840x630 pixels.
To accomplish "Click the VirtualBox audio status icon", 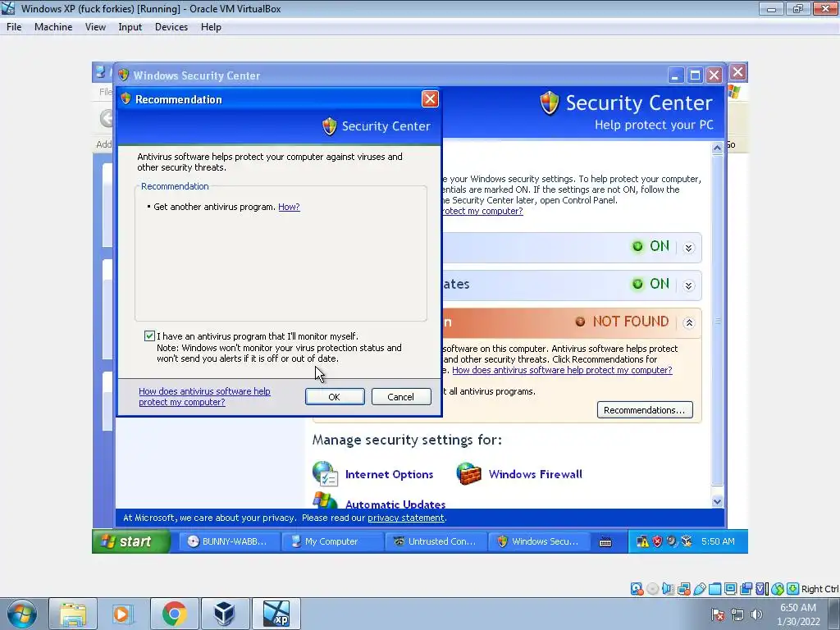I will (x=668, y=589).
